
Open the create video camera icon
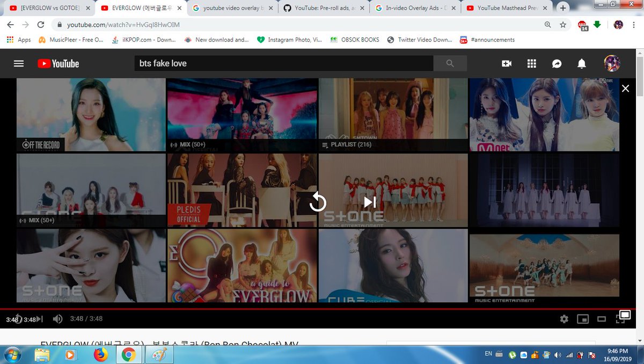[506, 63]
